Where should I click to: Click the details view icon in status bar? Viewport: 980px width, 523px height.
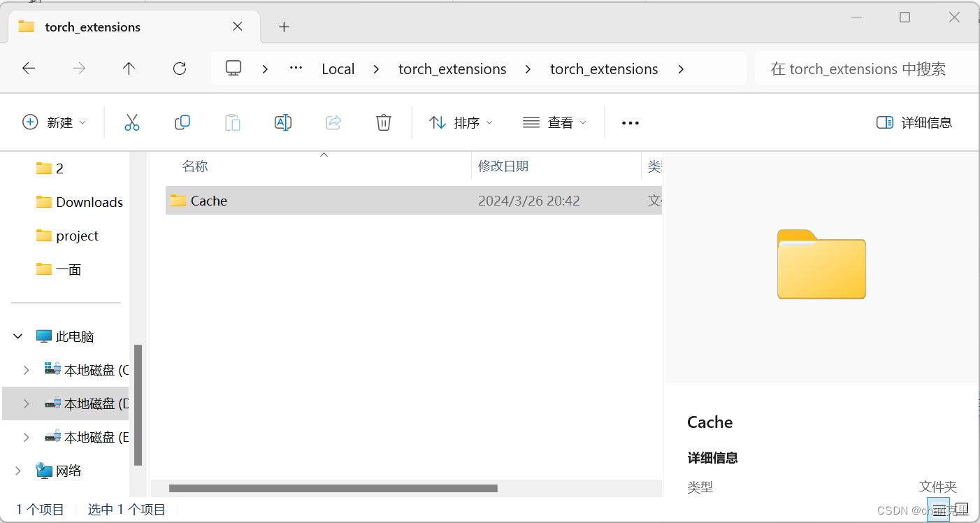click(x=939, y=509)
